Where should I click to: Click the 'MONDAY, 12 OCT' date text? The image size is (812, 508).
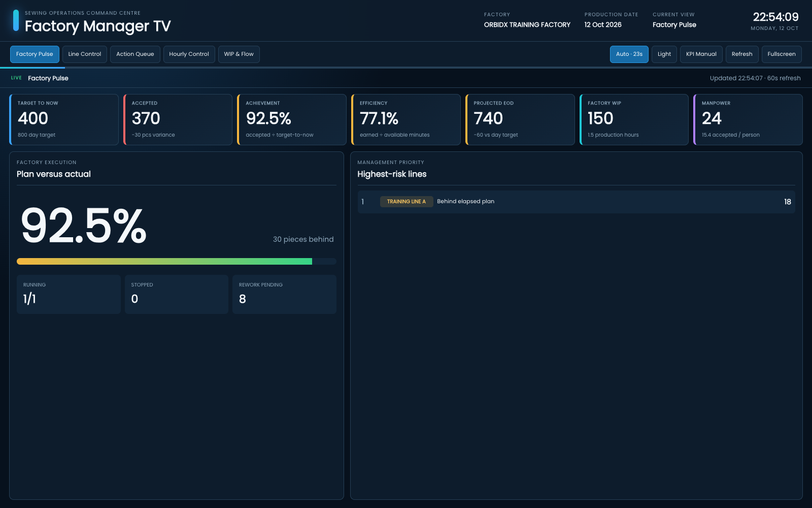[x=774, y=28]
